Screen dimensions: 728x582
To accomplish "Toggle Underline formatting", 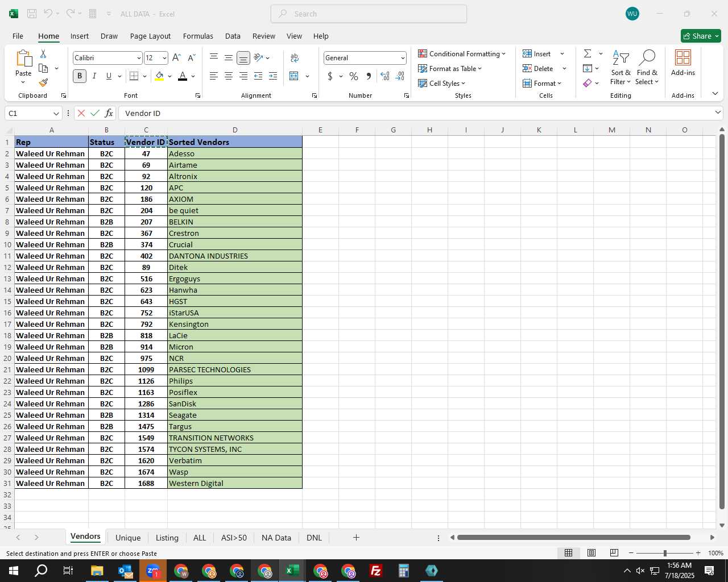I will pyautogui.click(x=109, y=76).
